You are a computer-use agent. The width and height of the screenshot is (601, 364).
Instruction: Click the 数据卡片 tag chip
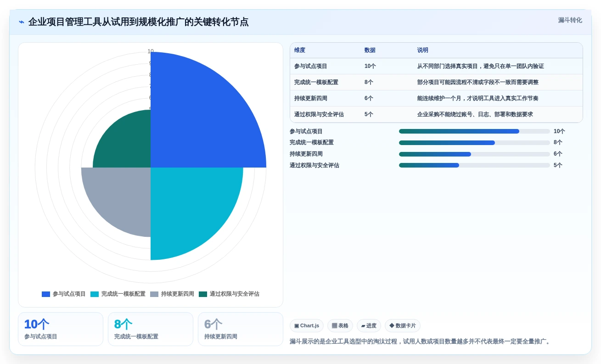403,326
